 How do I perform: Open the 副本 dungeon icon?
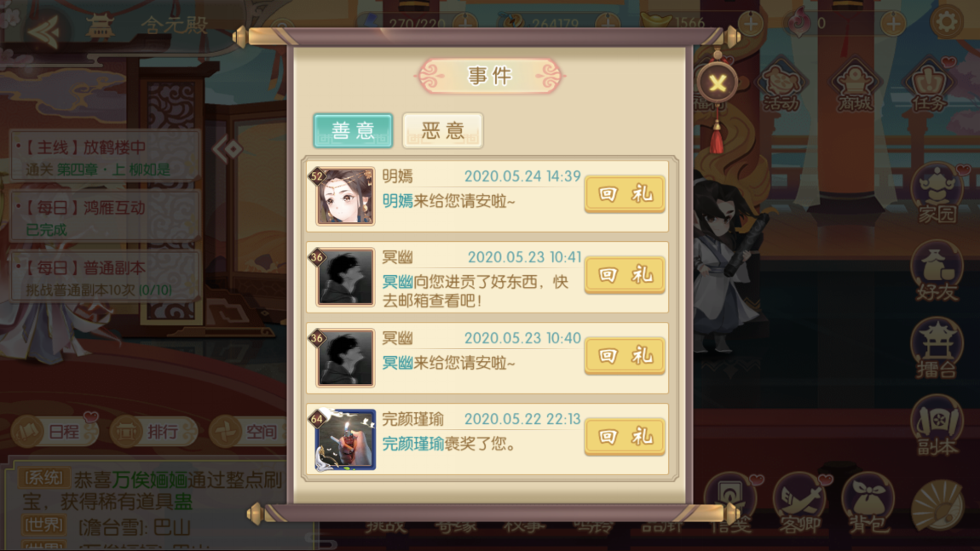tap(937, 426)
